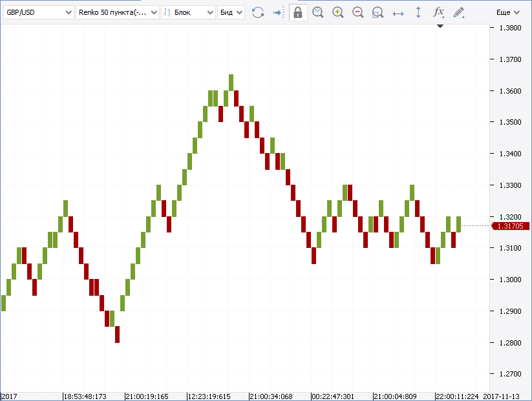Open the Еще more menu

507,12
